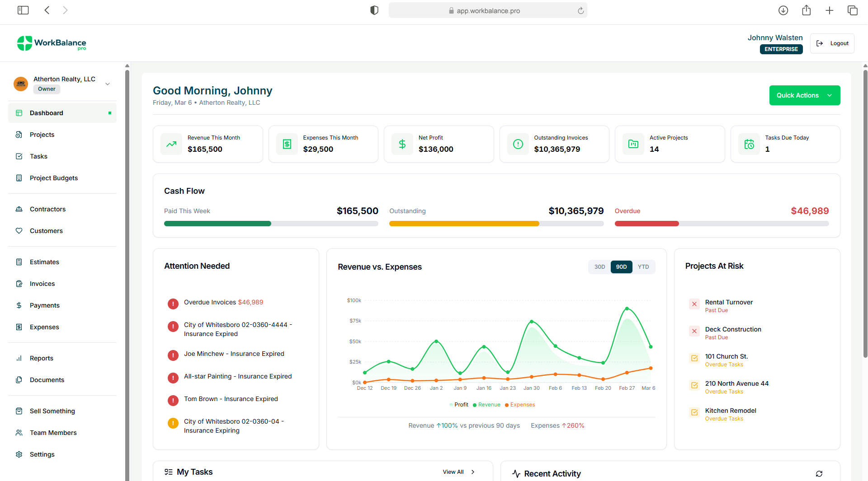This screenshot has width=868, height=481.
Task: Click the Tasks Due Today calendar icon
Action: tap(749, 144)
